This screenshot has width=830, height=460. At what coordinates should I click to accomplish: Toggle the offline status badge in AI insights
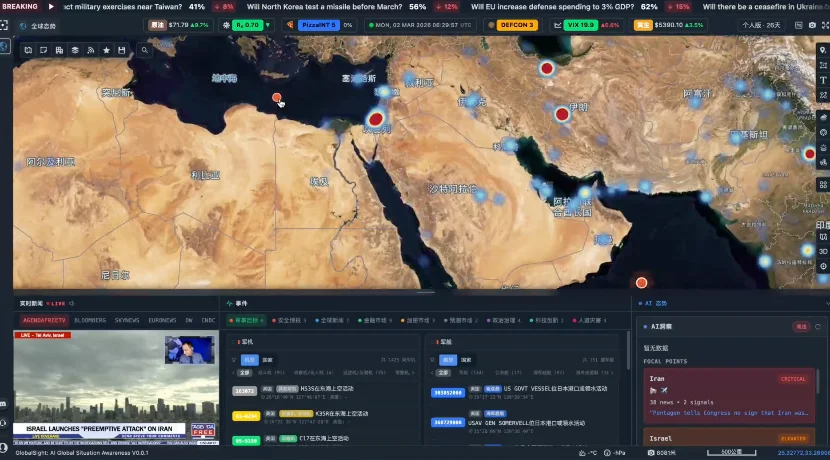(x=800, y=326)
